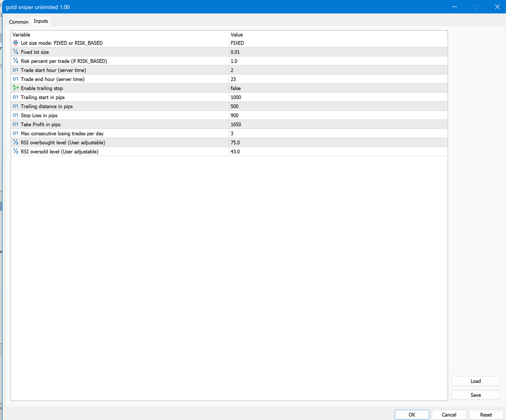Click the enum icon beside Lot size mode
The image size is (506, 420).
[16, 43]
